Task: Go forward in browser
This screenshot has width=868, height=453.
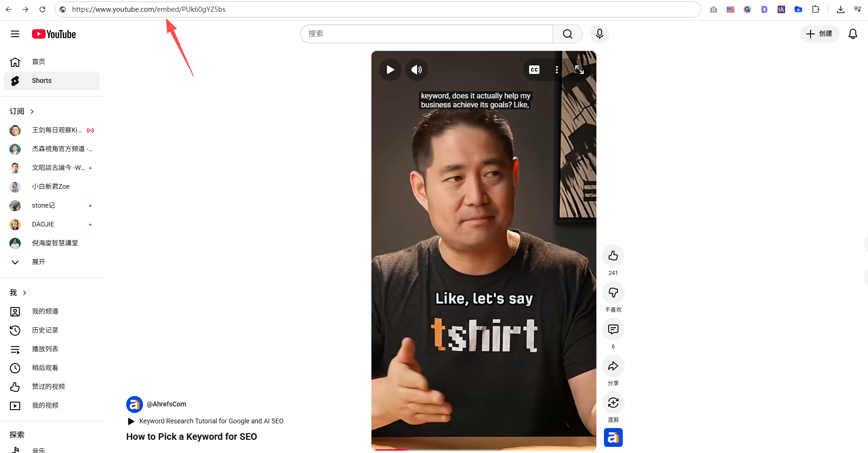Action: [25, 9]
